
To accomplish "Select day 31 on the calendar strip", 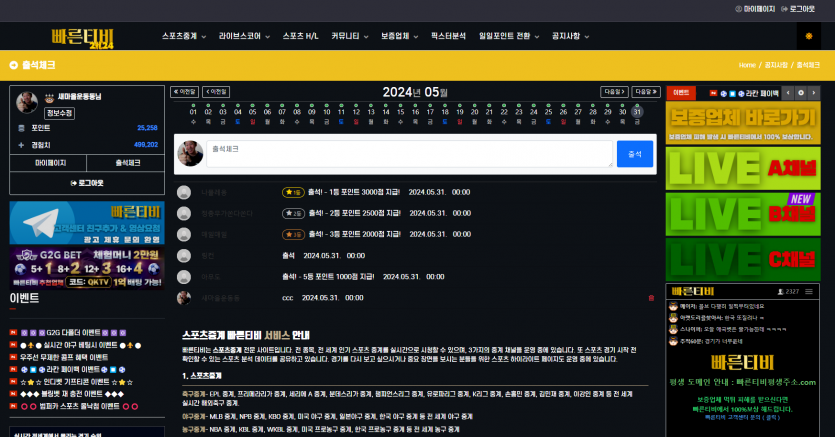I will (x=637, y=112).
